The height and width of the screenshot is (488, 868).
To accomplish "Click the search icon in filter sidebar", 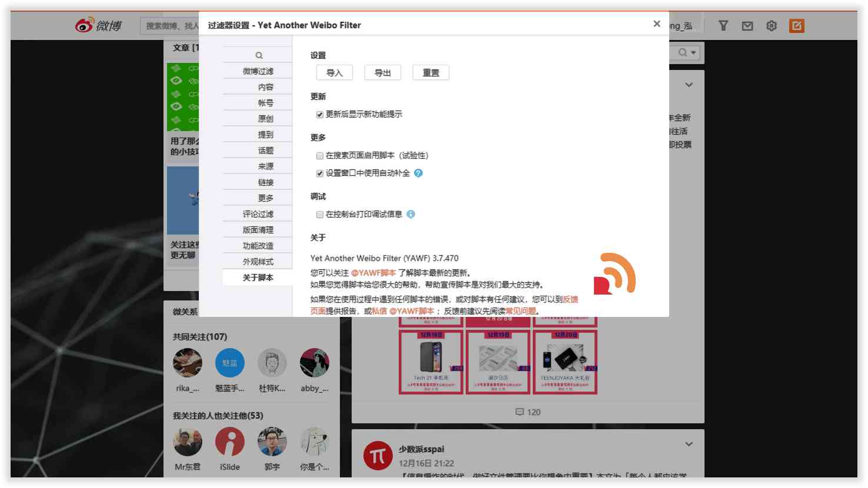I will [x=259, y=55].
